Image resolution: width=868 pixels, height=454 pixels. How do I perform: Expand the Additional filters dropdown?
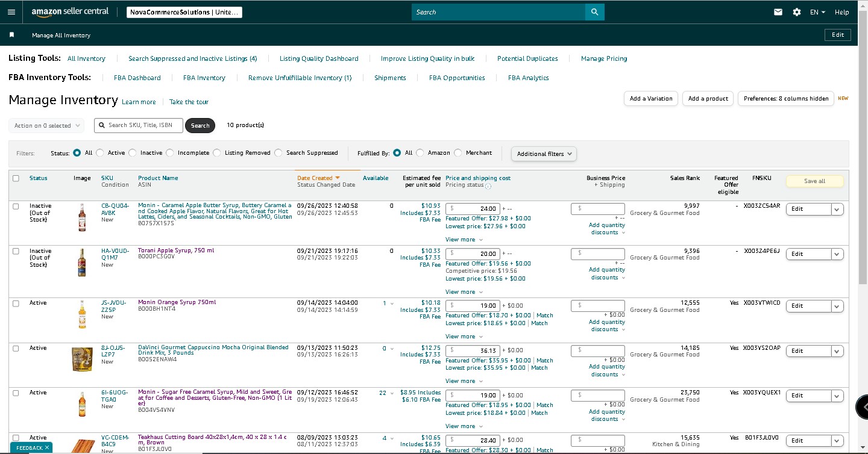[544, 154]
